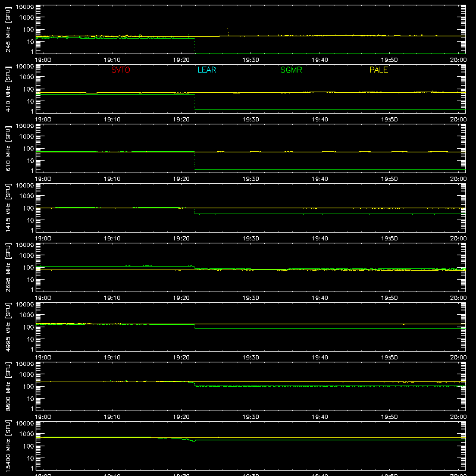This screenshot has height=476, width=476.
Task: Click '19:00' tick label beneath the 1415 MHz plot
Action: tap(43, 239)
